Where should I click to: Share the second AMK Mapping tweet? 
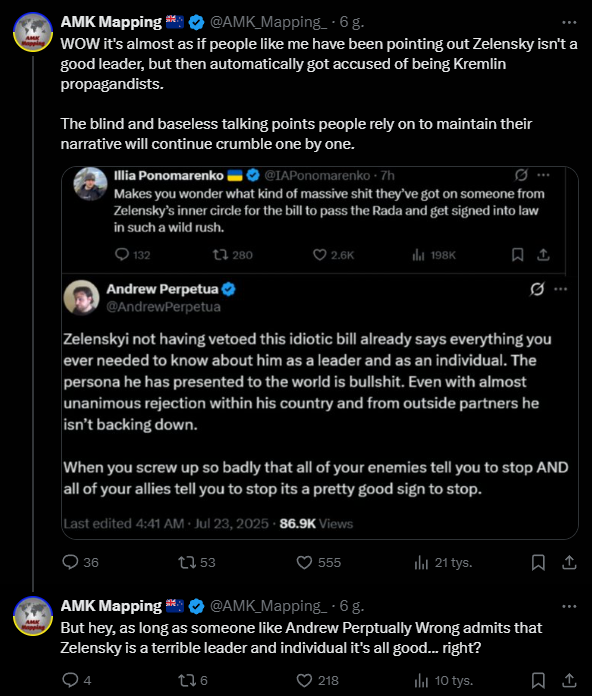click(569, 680)
